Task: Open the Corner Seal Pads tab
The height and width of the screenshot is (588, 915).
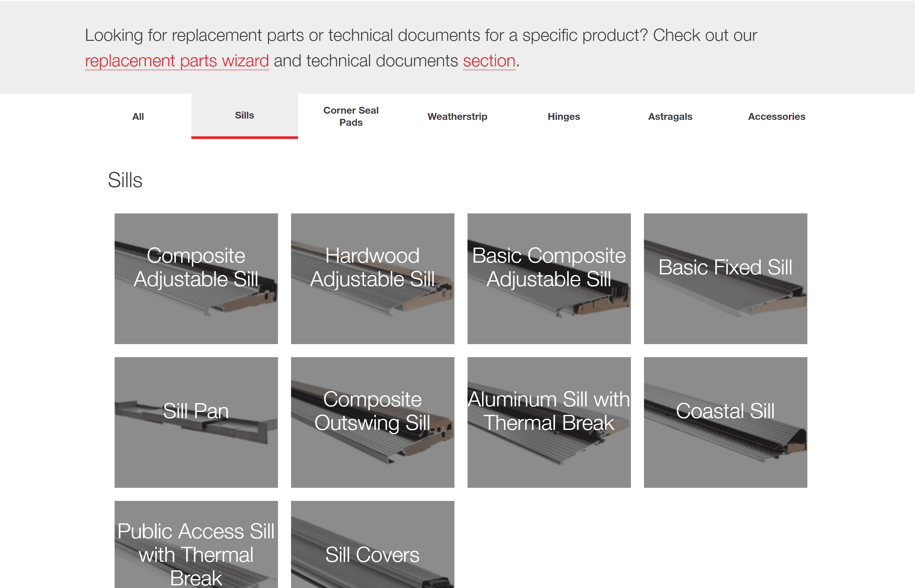Action: [351, 116]
